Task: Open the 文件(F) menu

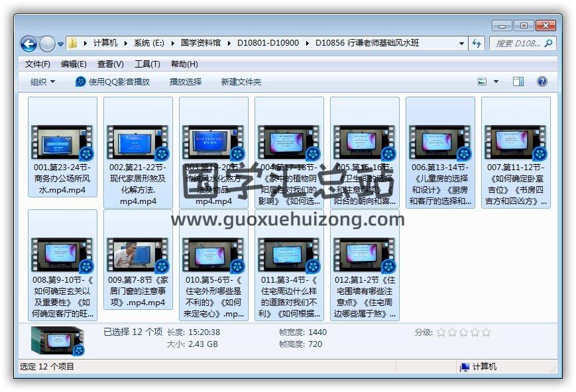Action: 37,64
